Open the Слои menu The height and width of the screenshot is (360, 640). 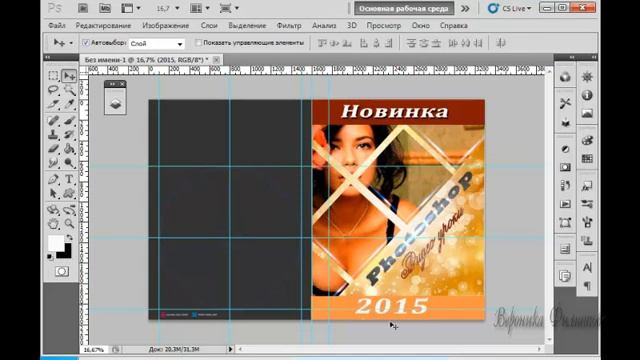209,25
